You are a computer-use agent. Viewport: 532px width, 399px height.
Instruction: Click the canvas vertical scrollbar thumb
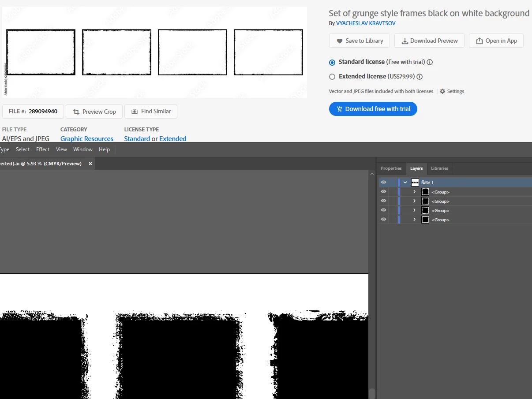pos(372,394)
